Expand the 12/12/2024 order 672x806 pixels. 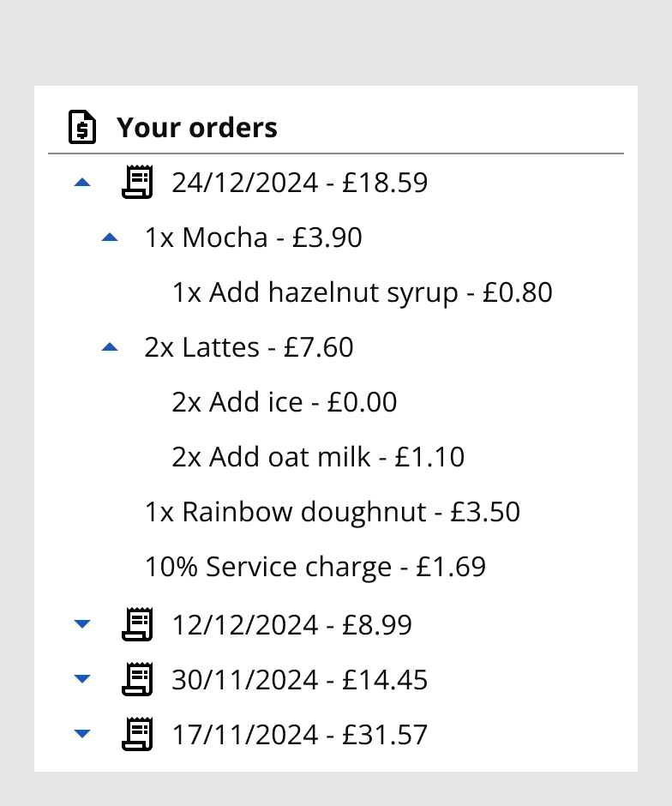point(82,624)
